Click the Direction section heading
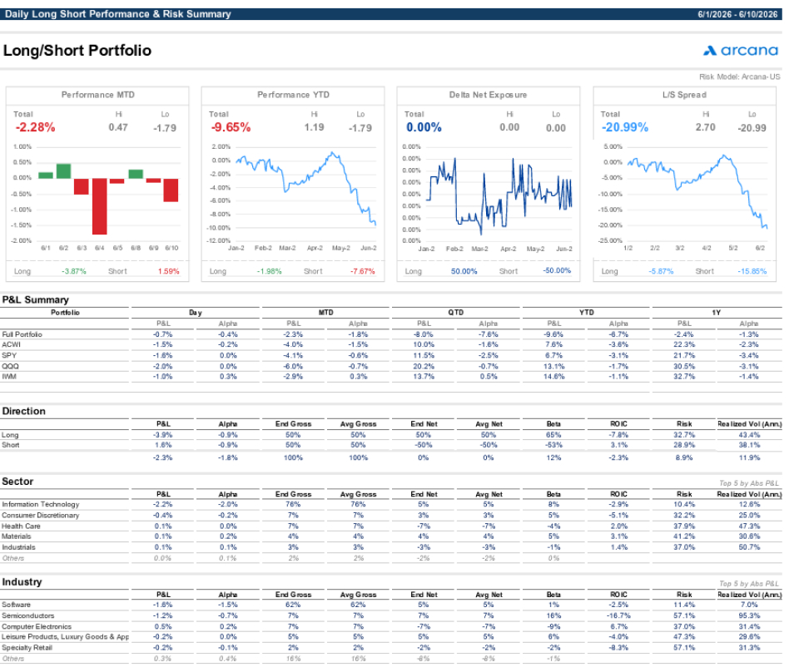799x672 pixels. click(23, 412)
